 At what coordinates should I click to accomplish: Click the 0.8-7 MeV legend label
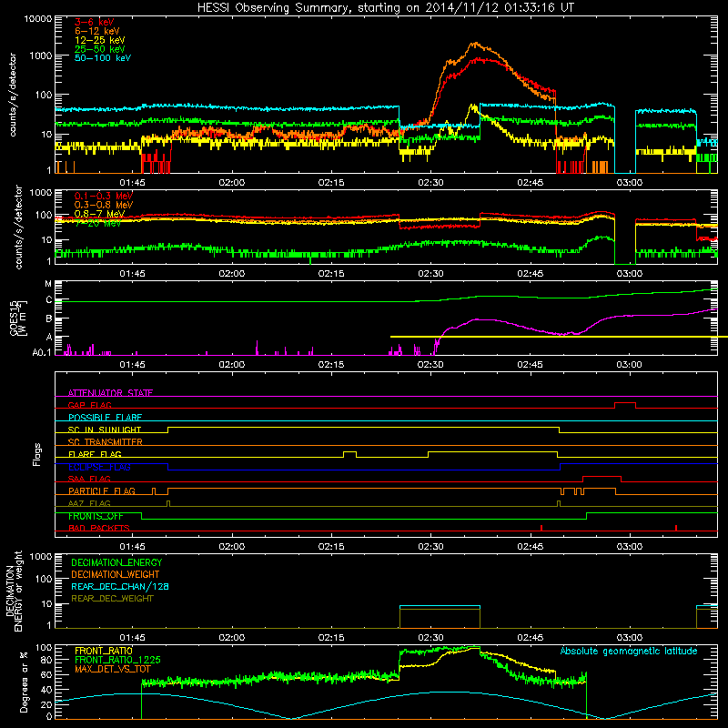point(99,214)
